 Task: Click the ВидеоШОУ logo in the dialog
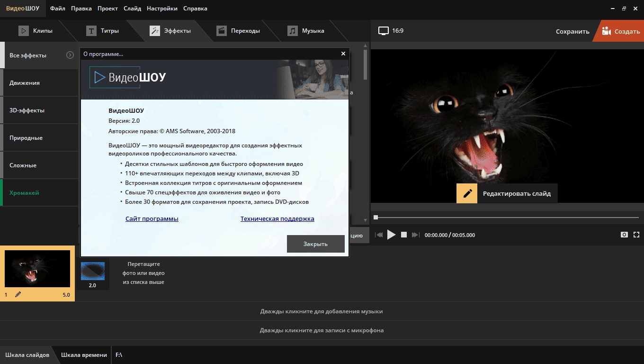129,77
